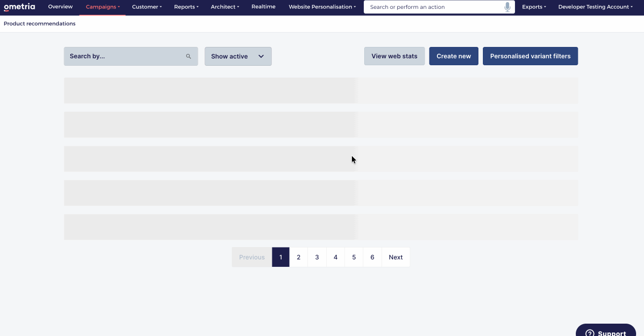Open the Campaigns menu
The height and width of the screenshot is (336, 644).
pyautogui.click(x=102, y=7)
